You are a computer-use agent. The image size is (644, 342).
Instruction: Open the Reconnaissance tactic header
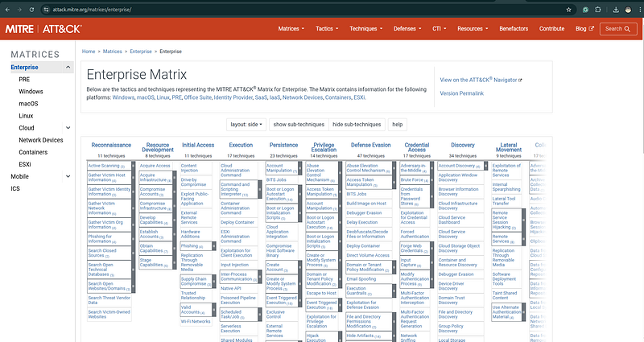point(111,146)
